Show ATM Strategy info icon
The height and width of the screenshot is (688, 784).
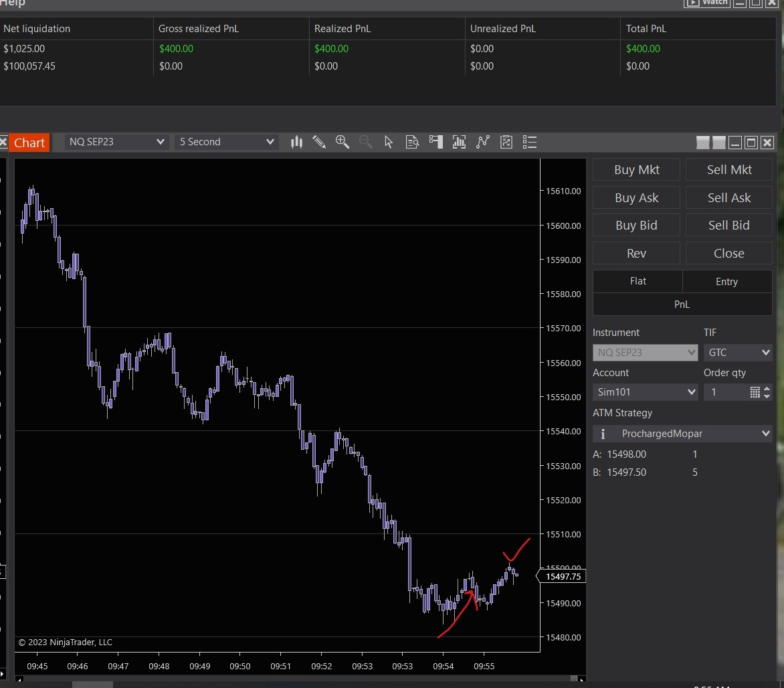tap(603, 434)
